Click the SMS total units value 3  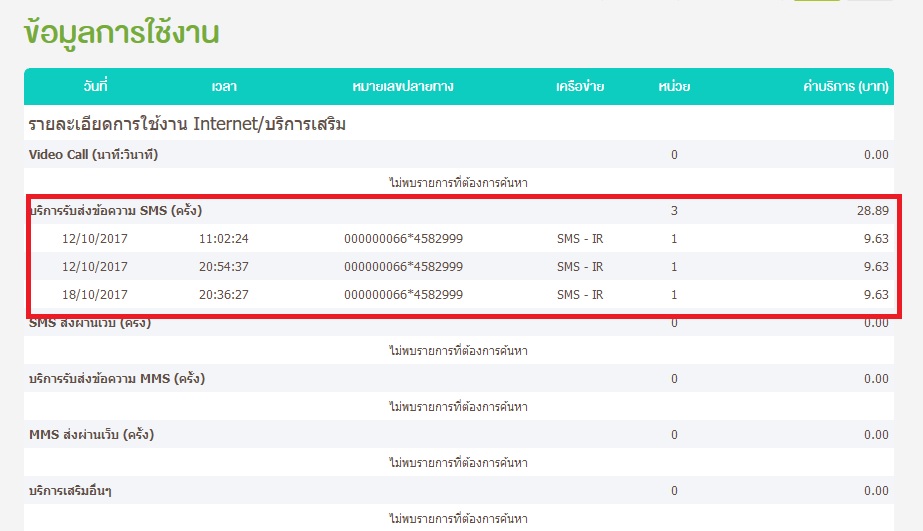pyautogui.click(x=674, y=210)
